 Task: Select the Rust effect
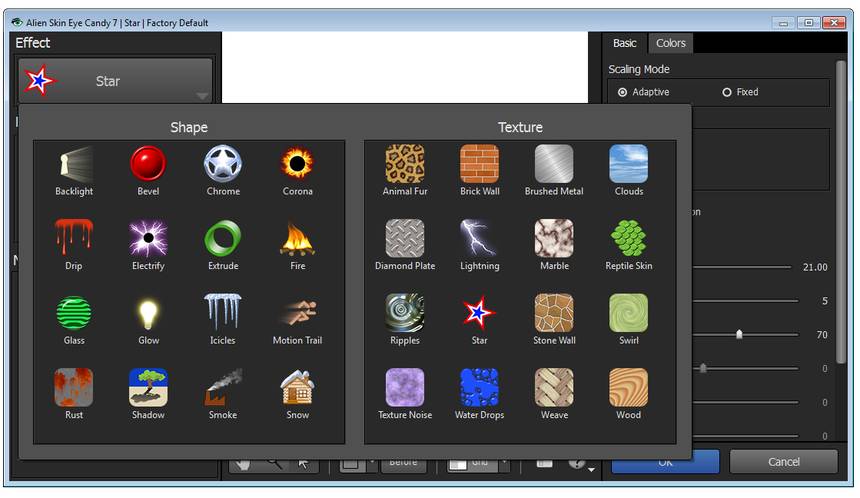tap(74, 394)
